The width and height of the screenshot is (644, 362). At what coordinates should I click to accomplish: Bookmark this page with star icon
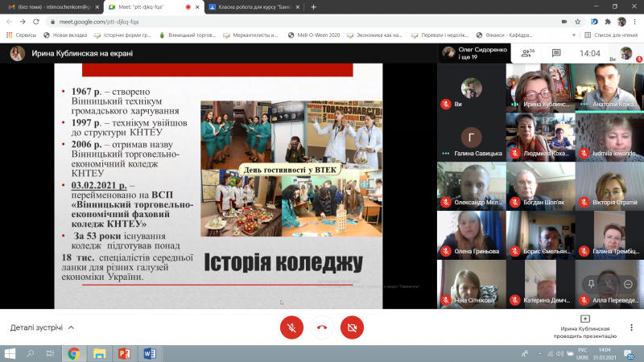[x=577, y=22]
